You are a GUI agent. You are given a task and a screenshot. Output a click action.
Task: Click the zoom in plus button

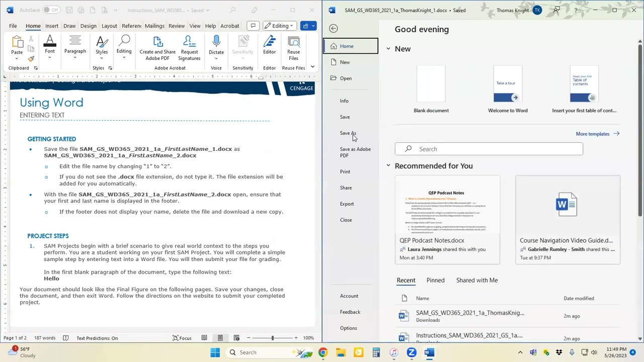[x=296, y=338]
